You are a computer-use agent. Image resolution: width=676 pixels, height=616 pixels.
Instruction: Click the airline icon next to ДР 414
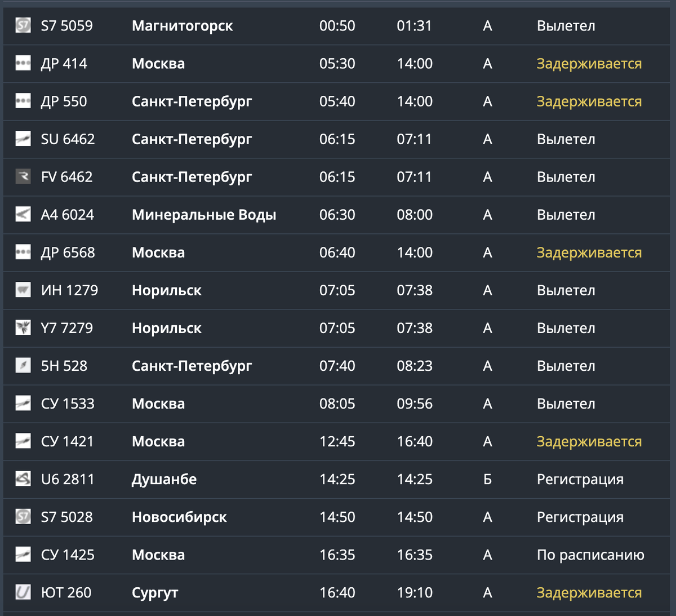(23, 63)
